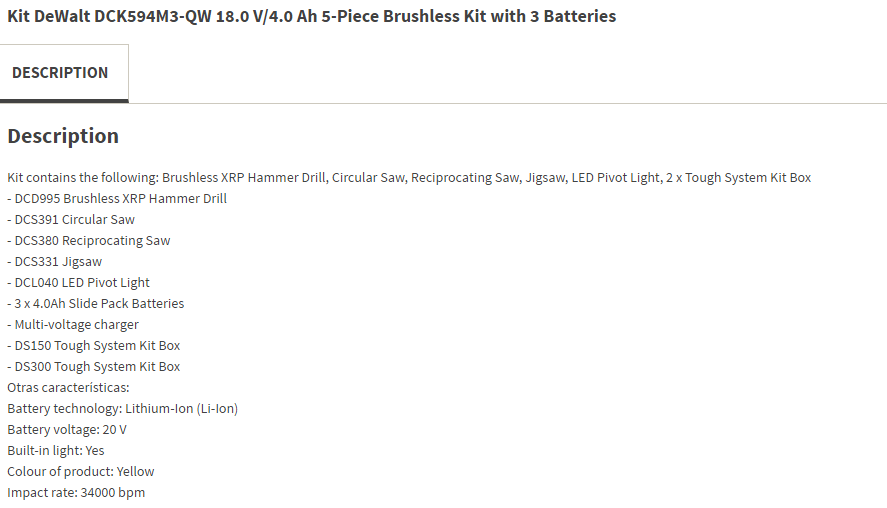887x508 pixels.
Task: Select the DCS380 Reciprocating Saw line
Action: 89,241
